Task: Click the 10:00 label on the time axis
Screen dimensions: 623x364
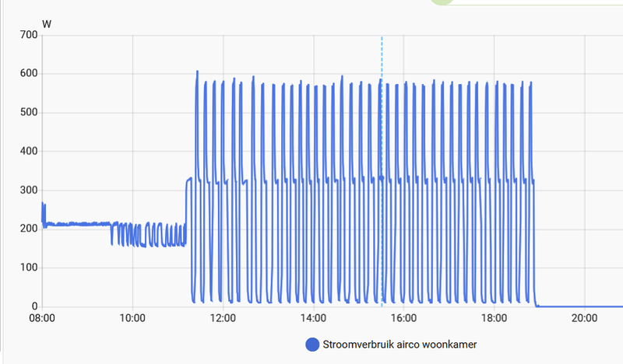Action: pos(132,318)
